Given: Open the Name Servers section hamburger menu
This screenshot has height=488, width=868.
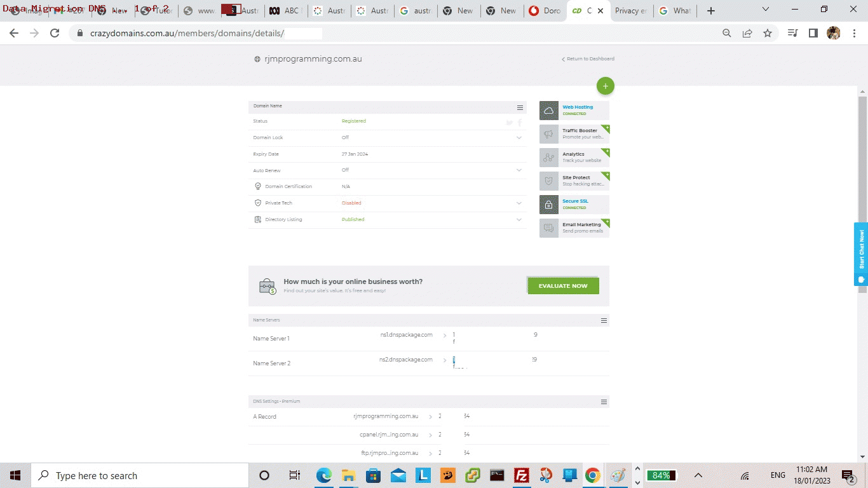Looking at the screenshot, I should coord(604,320).
